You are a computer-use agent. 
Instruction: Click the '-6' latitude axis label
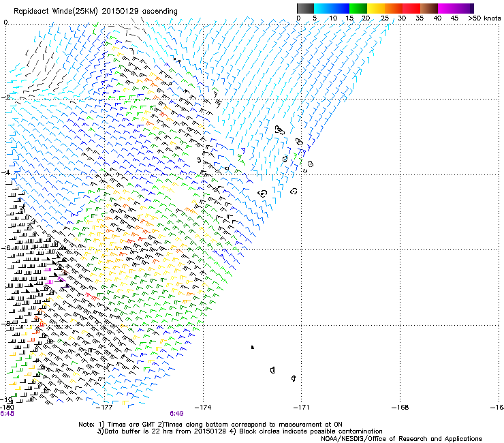click(x=5, y=247)
